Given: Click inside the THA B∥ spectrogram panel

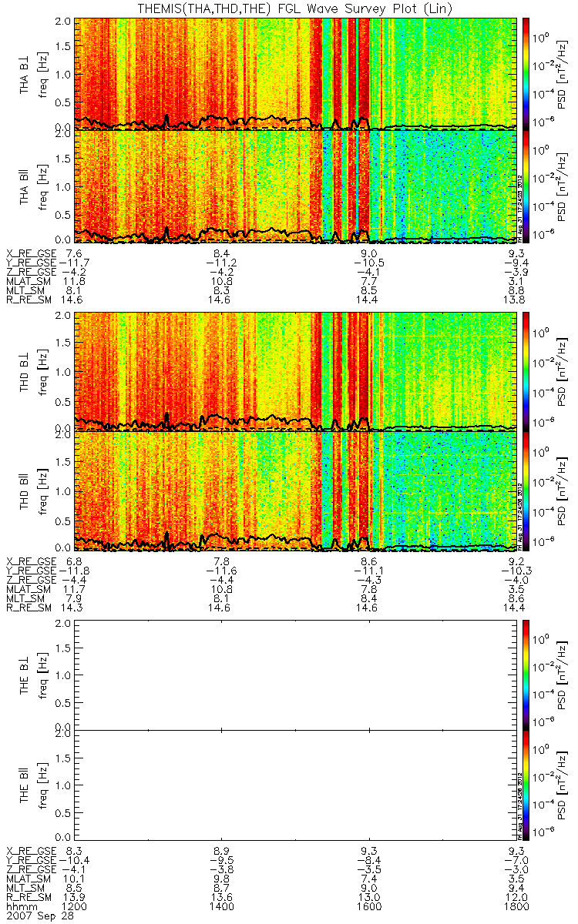Looking at the screenshot, I should 295,186.
